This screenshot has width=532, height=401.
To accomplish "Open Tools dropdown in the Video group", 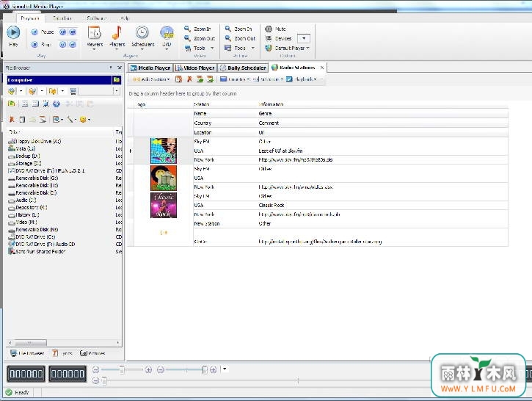I will tap(199, 48).
